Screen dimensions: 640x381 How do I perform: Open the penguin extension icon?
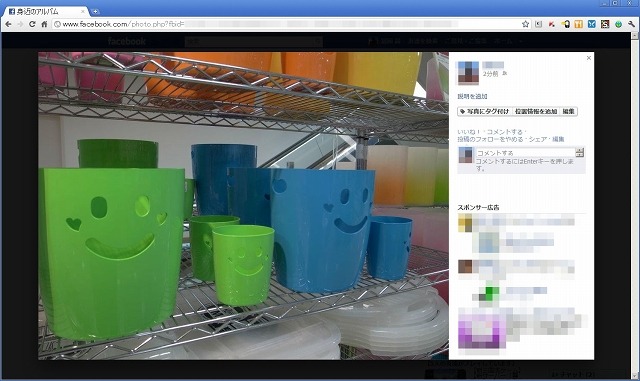point(565,24)
